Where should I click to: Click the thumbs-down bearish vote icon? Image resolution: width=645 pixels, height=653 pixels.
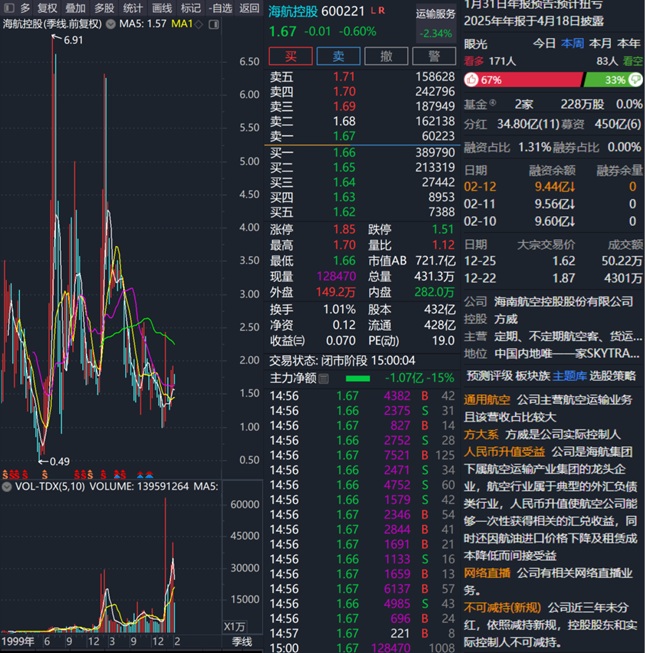point(635,79)
